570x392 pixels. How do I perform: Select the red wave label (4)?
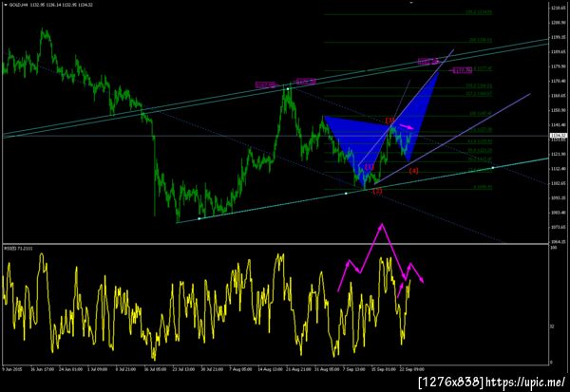click(x=413, y=171)
